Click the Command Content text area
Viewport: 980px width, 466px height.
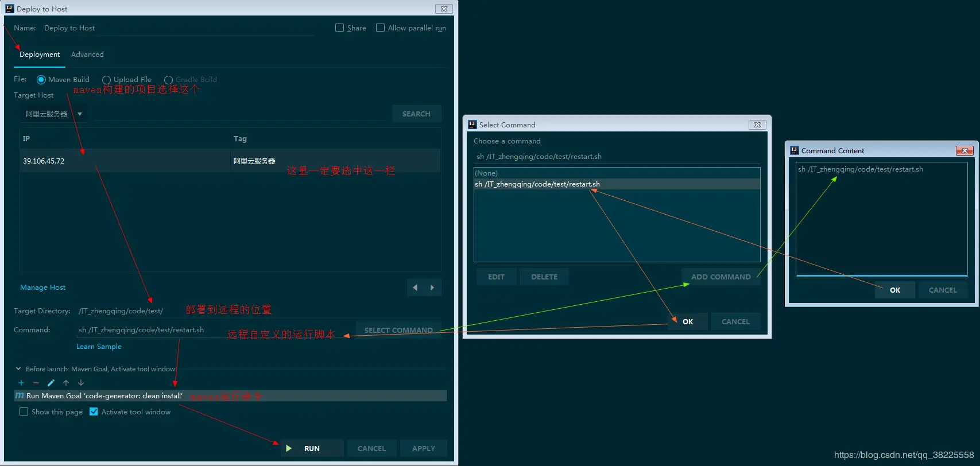tap(881, 219)
